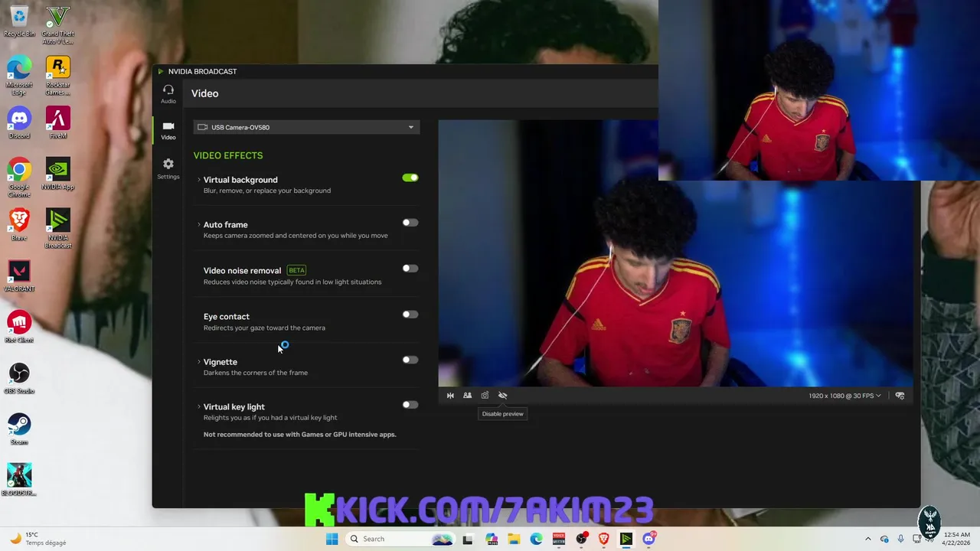The height and width of the screenshot is (551, 980).
Task: Open the clock showing 12:54 AM
Action: 957,539
